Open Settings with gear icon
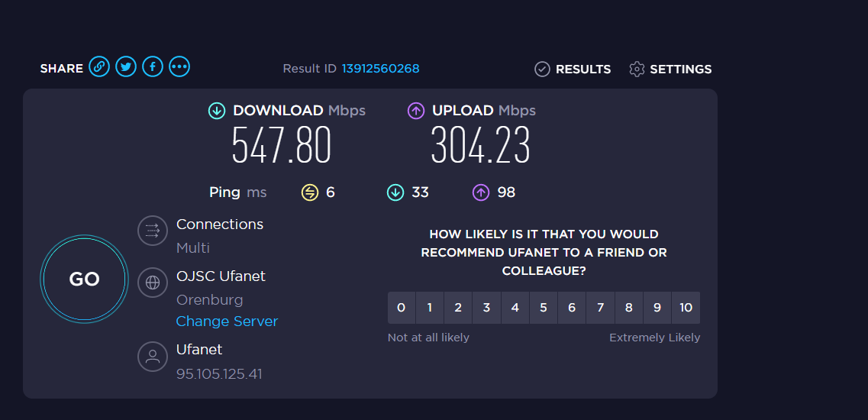868x420 pixels. [670, 69]
